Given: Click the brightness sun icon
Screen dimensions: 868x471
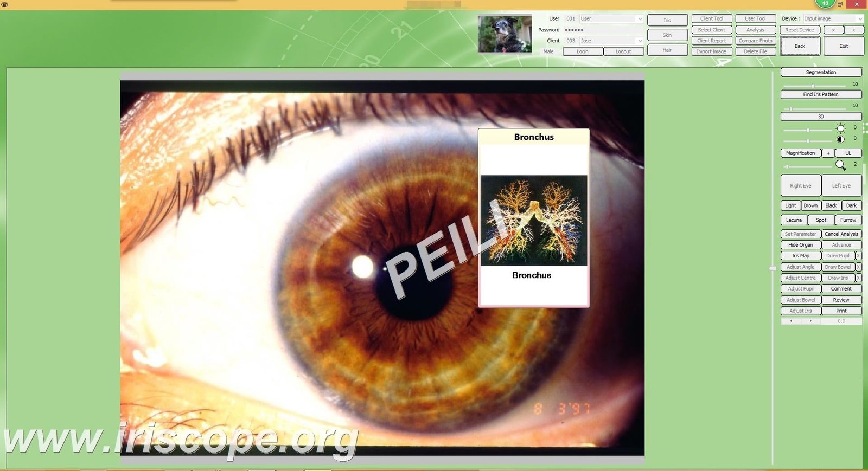Looking at the screenshot, I should point(840,128).
